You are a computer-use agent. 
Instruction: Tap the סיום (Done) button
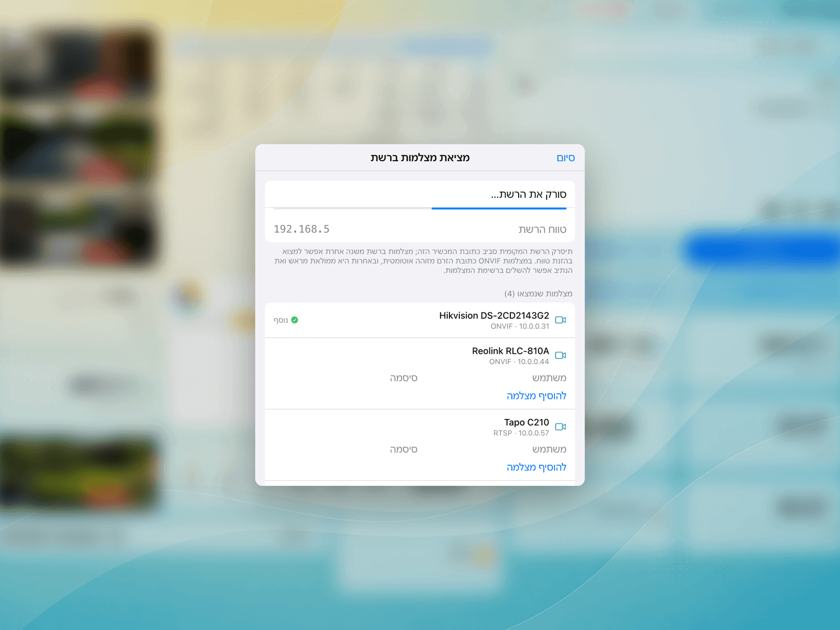[565, 158]
